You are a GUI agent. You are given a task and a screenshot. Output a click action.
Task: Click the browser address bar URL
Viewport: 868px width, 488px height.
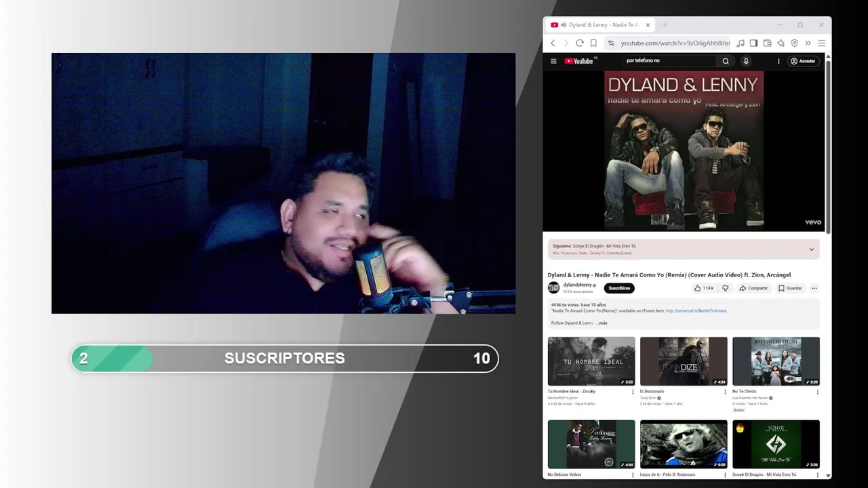click(x=675, y=43)
